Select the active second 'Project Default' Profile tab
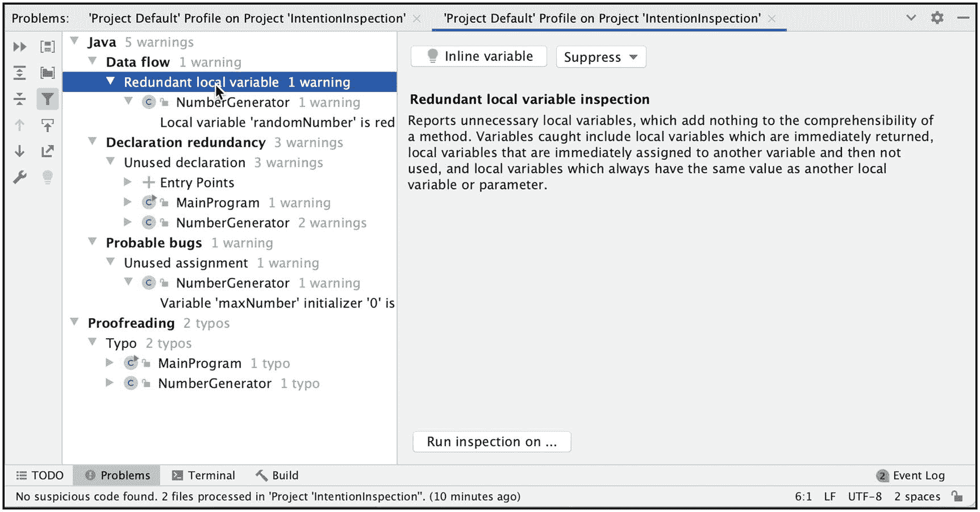980x512 pixels. click(x=602, y=18)
